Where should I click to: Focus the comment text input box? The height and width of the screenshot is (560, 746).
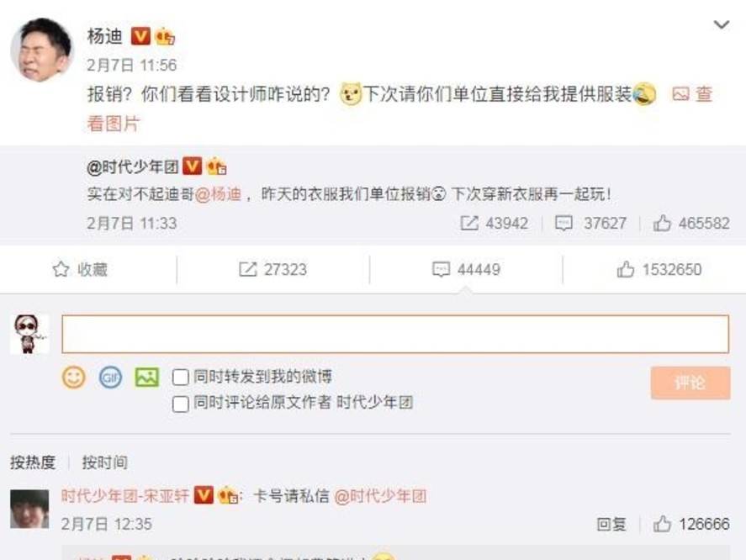(395, 334)
